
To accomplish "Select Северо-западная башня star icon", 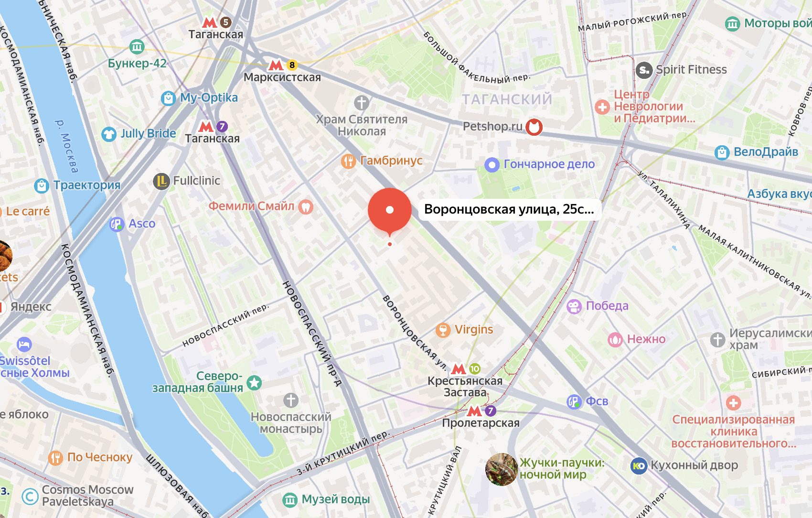I will [x=254, y=382].
